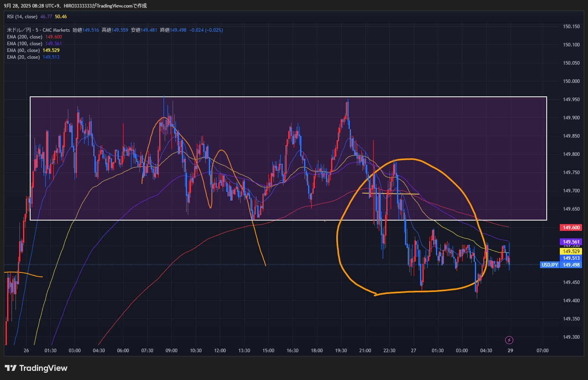Click the 終値 149.498 close value in legend
Screen dimensions: 588x380
(173, 30)
